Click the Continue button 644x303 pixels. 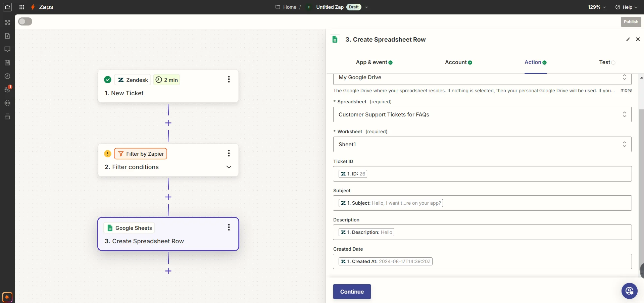(x=352, y=292)
